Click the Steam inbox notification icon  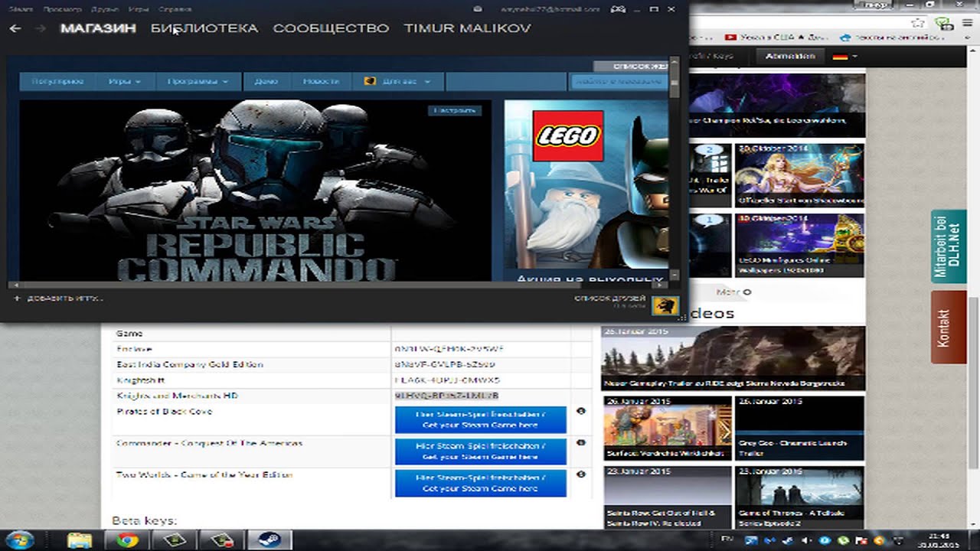click(478, 8)
